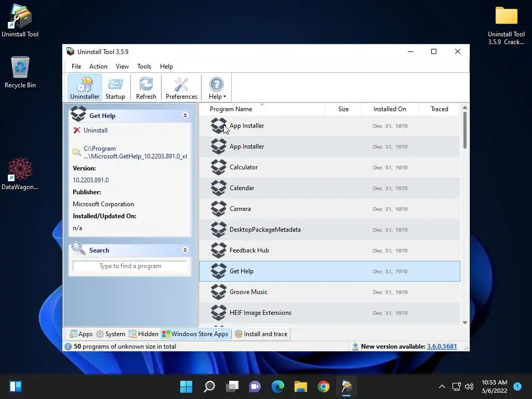Open the Help toolbar dropdown

point(217,87)
